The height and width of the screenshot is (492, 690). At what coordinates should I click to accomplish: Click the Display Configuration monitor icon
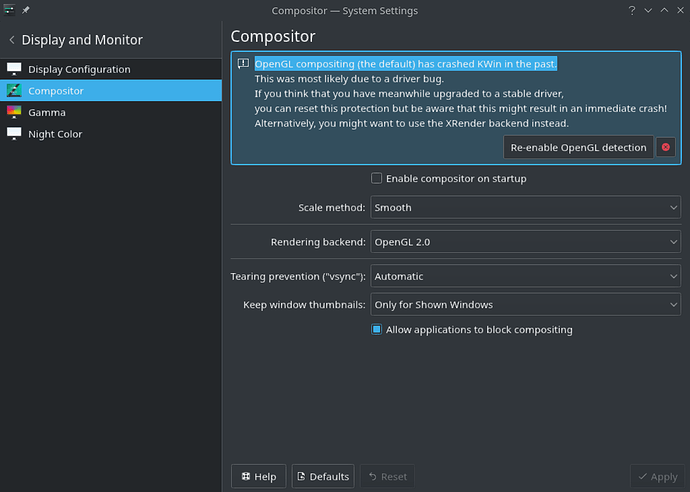tap(14, 69)
